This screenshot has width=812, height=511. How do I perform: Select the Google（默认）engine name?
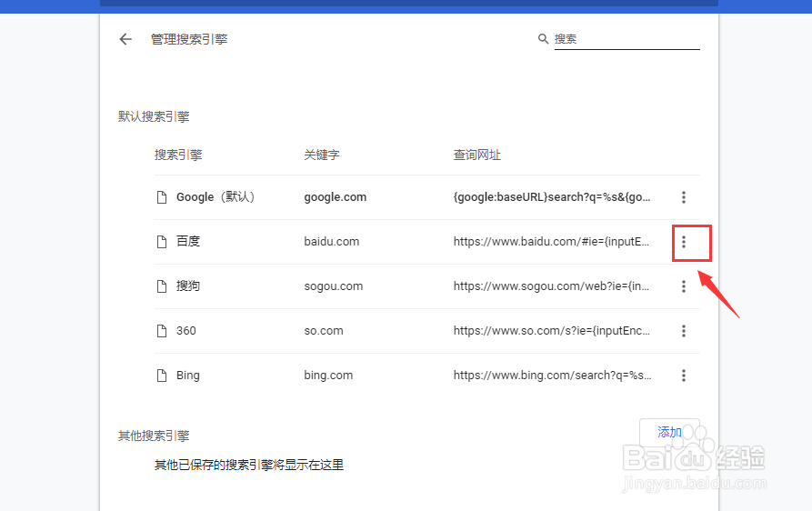pos(216,197)
